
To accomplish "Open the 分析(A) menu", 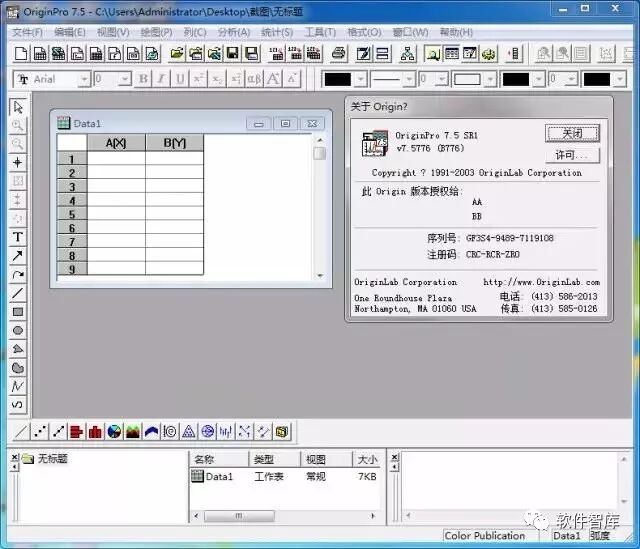I will pyautogui.click(x=233, y=32).
